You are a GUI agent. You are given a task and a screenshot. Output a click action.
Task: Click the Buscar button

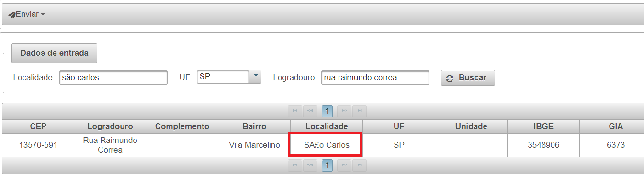pyautogui.click(x=468, y=78)
